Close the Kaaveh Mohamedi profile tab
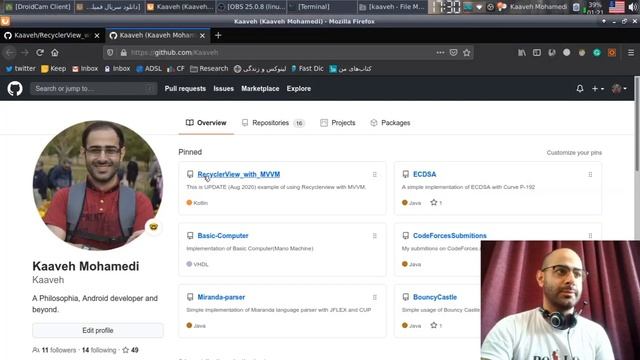The image size is (640, 360). (x=202, y=36)
